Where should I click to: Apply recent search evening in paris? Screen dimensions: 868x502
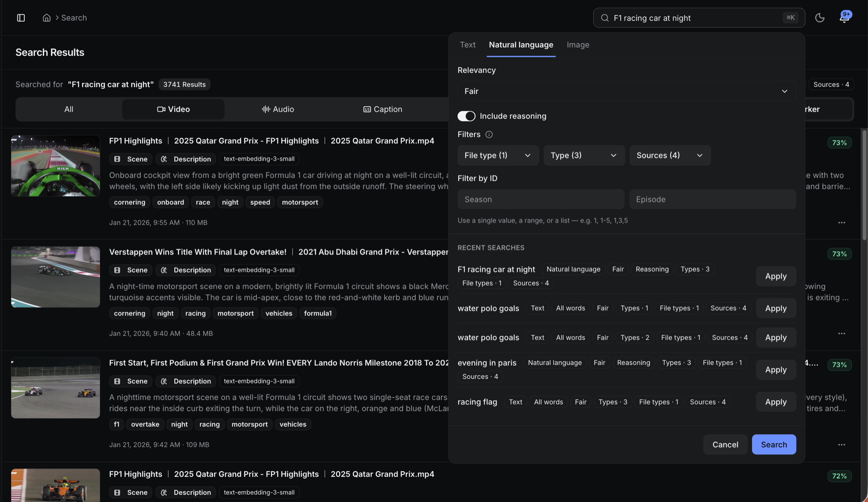(776, 370)
